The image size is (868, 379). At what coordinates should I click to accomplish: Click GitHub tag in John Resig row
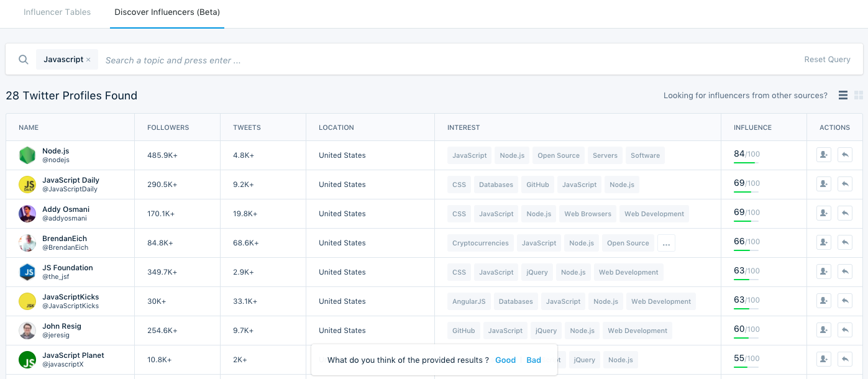click(x=464, y=331)
